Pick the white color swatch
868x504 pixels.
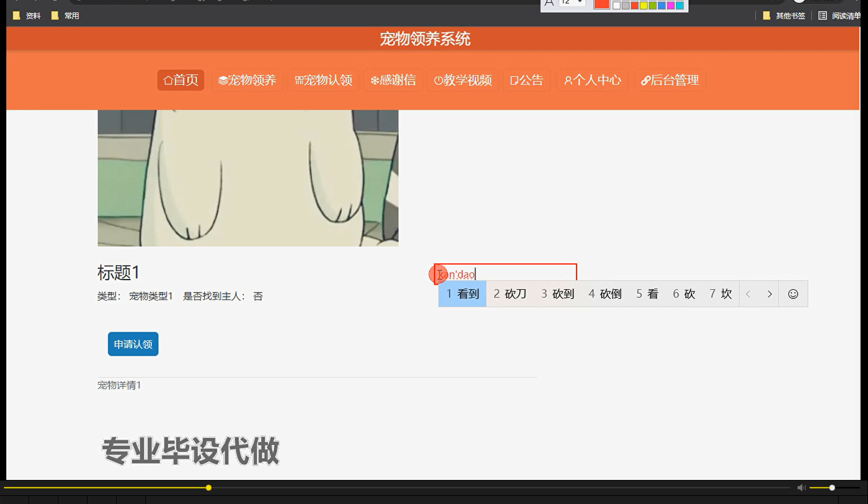[x=617, y=5]
